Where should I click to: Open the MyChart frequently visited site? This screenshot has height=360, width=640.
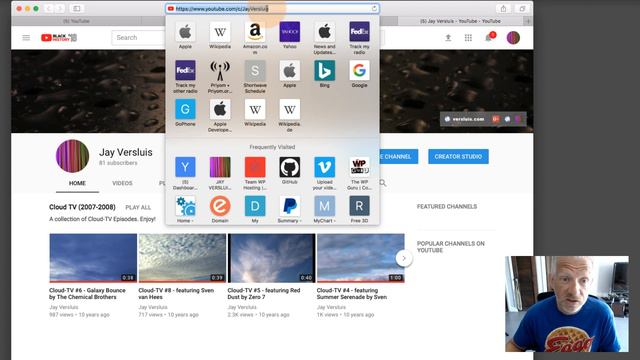(324, 206)
